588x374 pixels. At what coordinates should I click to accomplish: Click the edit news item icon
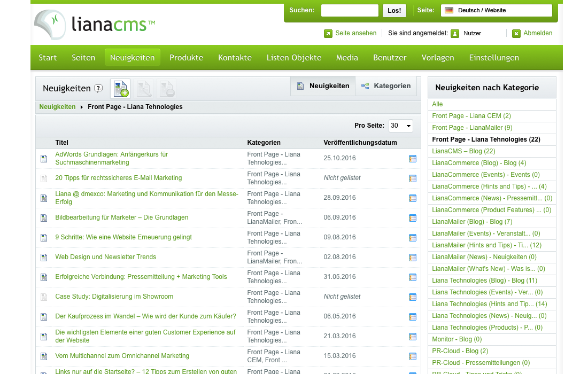[x=144, y=89]
